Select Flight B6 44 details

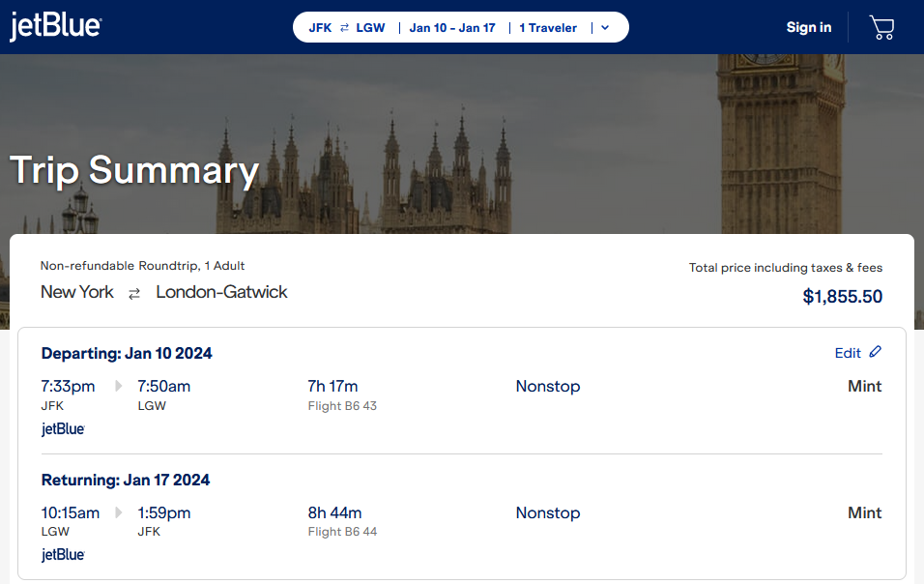pyautogui.click(x=342, y=531)
